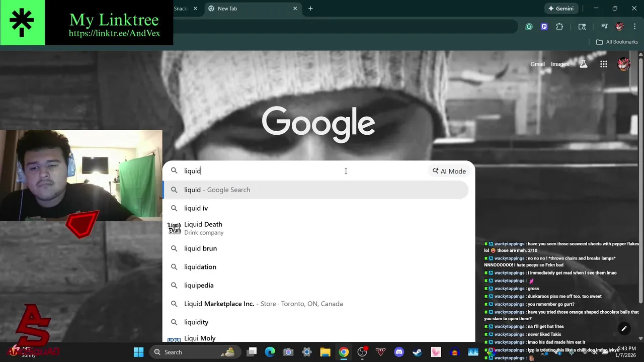Click the magnifier icon in search box
Image resolution: width=644 pixels, height=362 pixels.
pos(174,171)
